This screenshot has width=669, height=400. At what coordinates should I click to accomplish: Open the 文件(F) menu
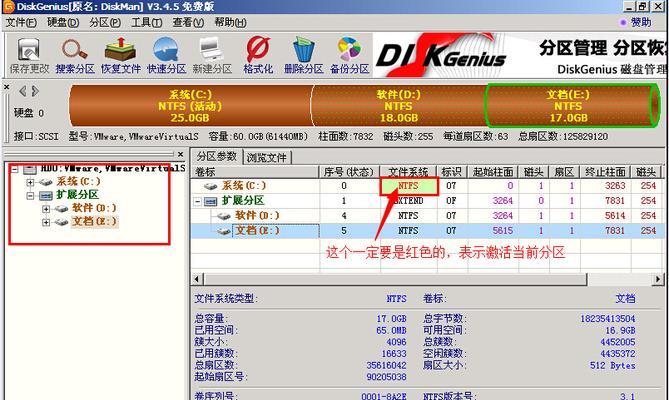tap(21, 23)
